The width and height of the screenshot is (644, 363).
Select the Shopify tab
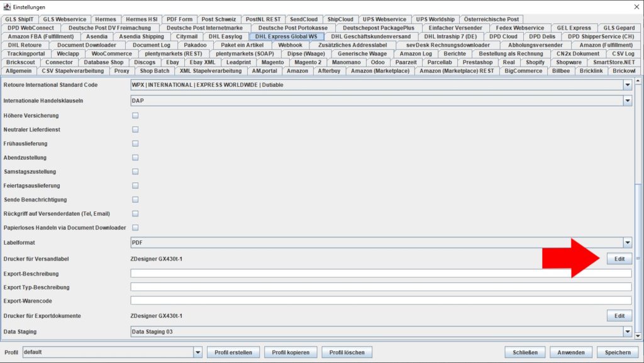[535, 62]
